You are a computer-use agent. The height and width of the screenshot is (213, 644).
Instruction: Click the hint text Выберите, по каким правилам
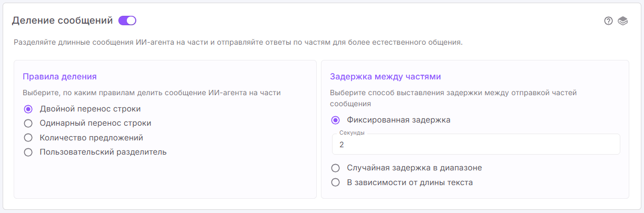152,93
